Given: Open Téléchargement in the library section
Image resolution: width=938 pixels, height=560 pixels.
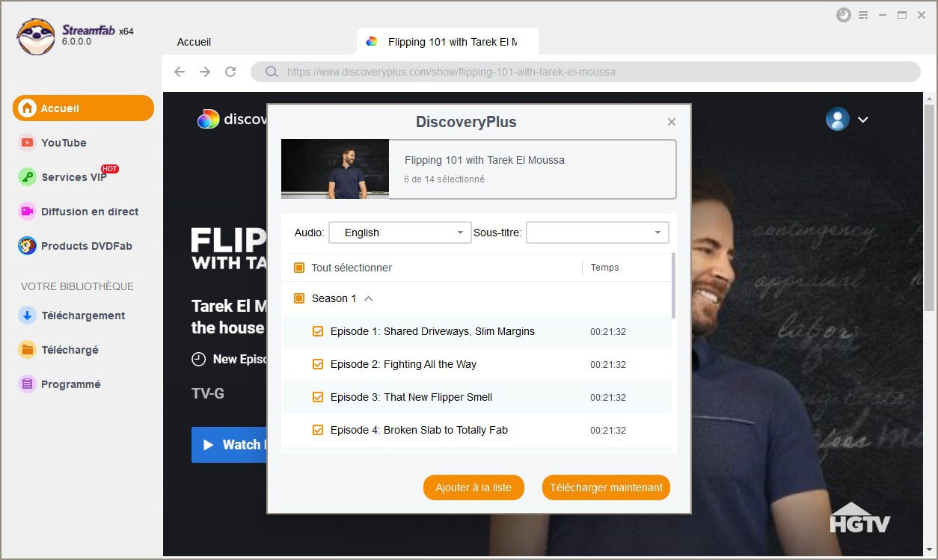Looking at the screenshot, I should point(83,316).
